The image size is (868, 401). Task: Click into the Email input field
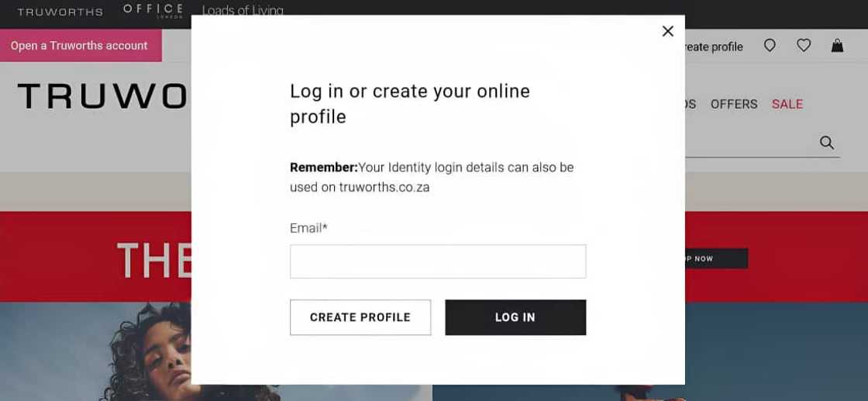tap(438, 261)
